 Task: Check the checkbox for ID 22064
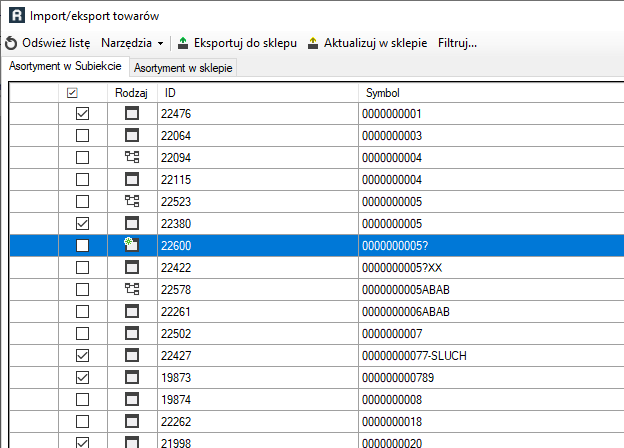click(x=82, y=135)
